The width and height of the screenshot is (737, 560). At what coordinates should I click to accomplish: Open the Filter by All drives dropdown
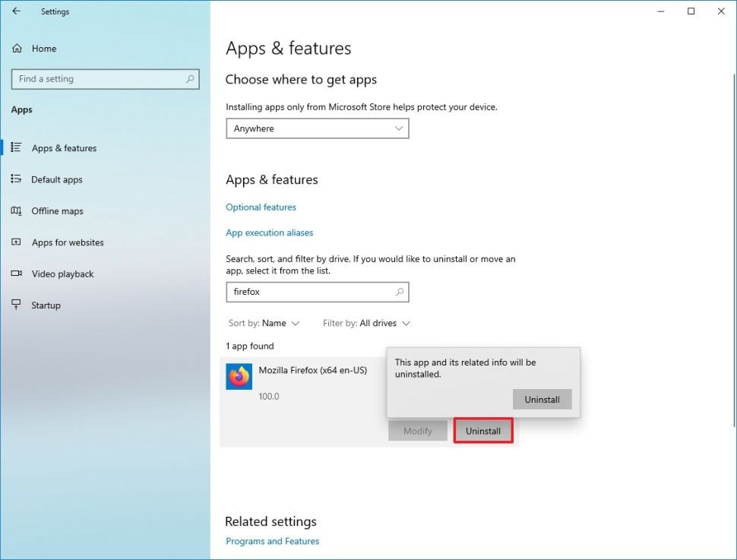click(367, 323)
